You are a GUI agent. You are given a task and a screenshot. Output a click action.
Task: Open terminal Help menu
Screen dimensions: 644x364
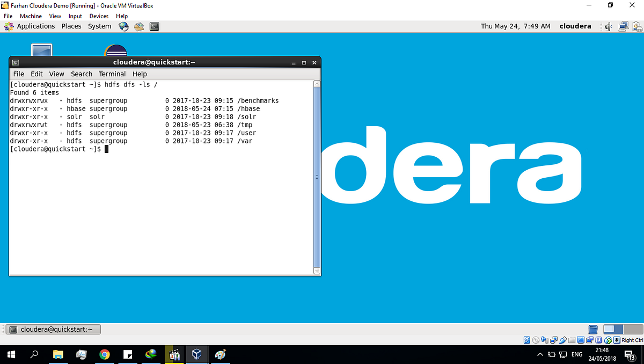pos(140,74)
